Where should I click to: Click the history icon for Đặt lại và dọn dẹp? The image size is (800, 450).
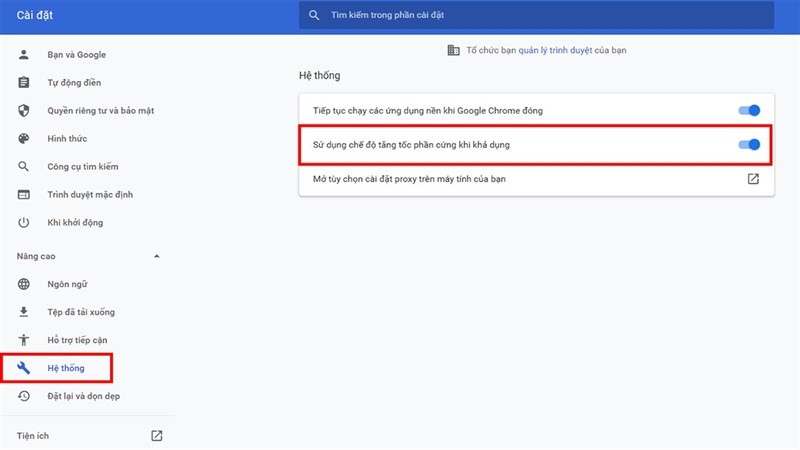click(x=23, y=396)
